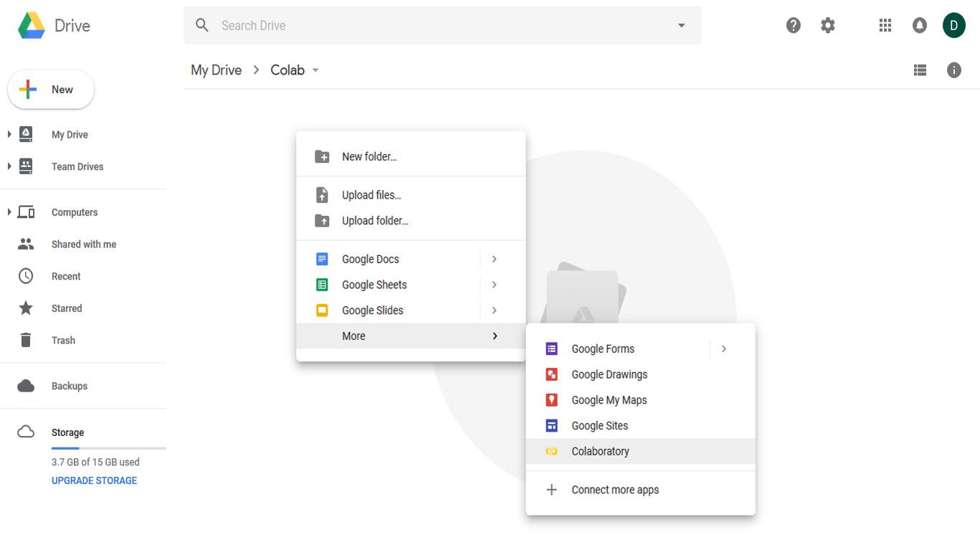
Task: Select Google My Maps menu entry
Action: (x=640, y=400)
